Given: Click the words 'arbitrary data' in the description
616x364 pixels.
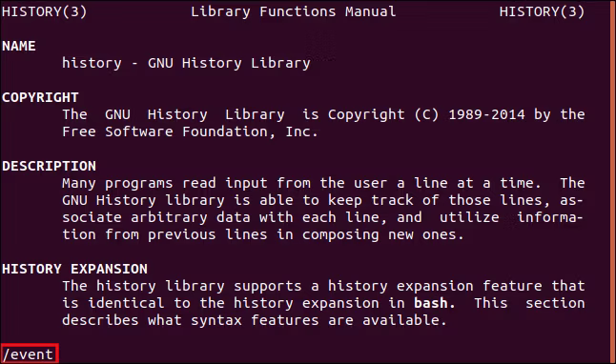Looking at the screenshot, I should click(x=191, y=217).
